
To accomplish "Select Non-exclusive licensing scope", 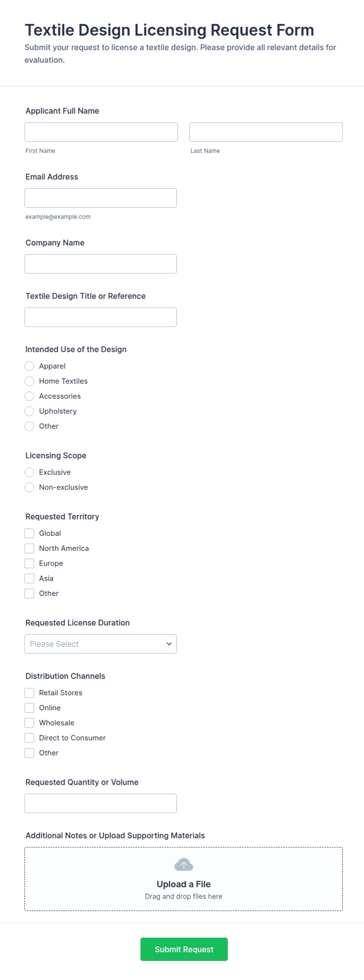I will (x=29, y=487).
